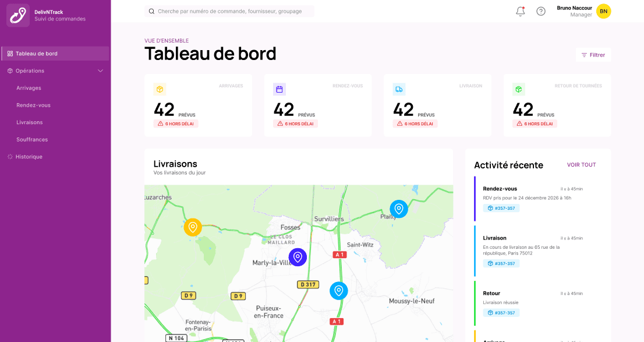
Task: Click the blue map pin near Plailly
Action: pos(399,209)
